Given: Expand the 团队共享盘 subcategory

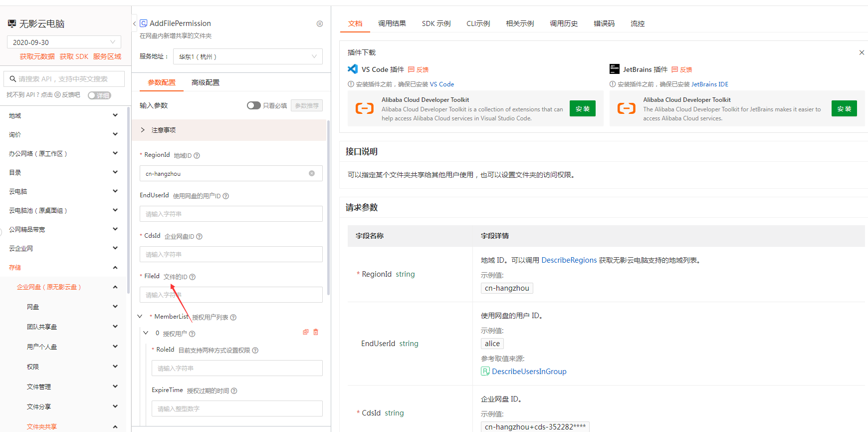Looking at the screenshot, I should [115, 327].
